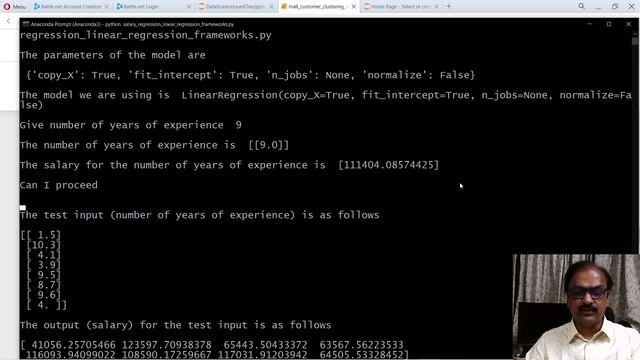Click output salary 63567.56223533
This screenshot has height=360, width=640.
coord(361,345)
